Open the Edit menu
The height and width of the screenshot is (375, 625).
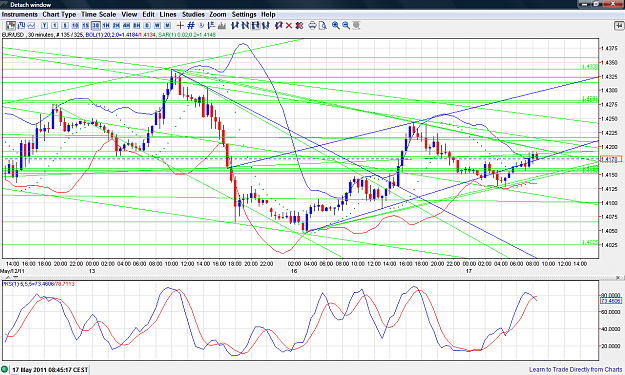(148, 14)
